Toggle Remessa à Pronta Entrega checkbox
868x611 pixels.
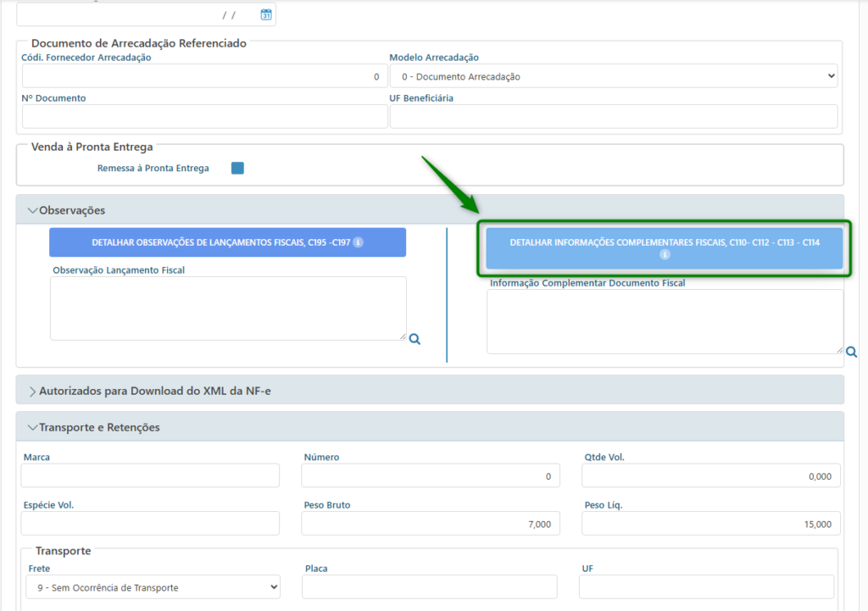pos(237,168)
